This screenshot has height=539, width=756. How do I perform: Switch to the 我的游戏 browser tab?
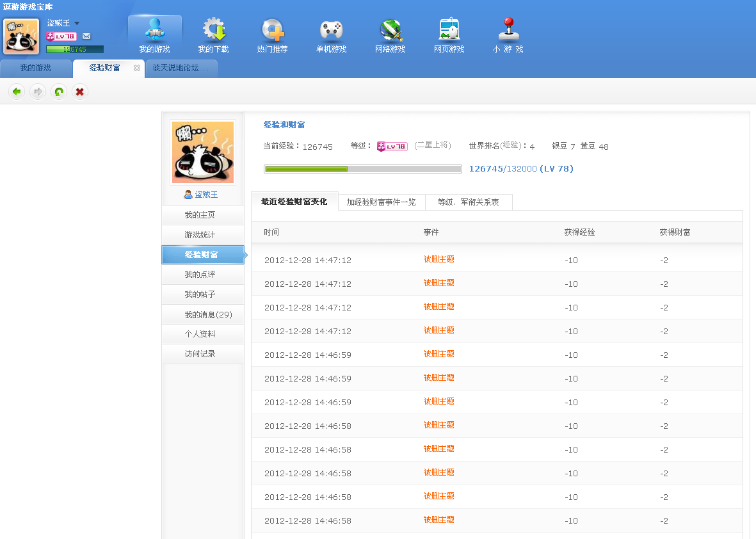click(36, 68)
